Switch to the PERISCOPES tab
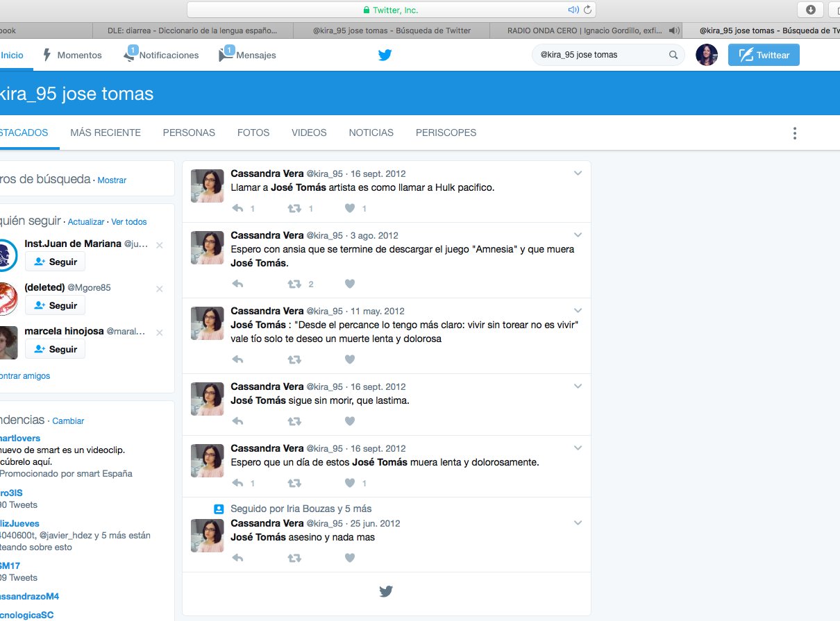 [x=446, y=133]
